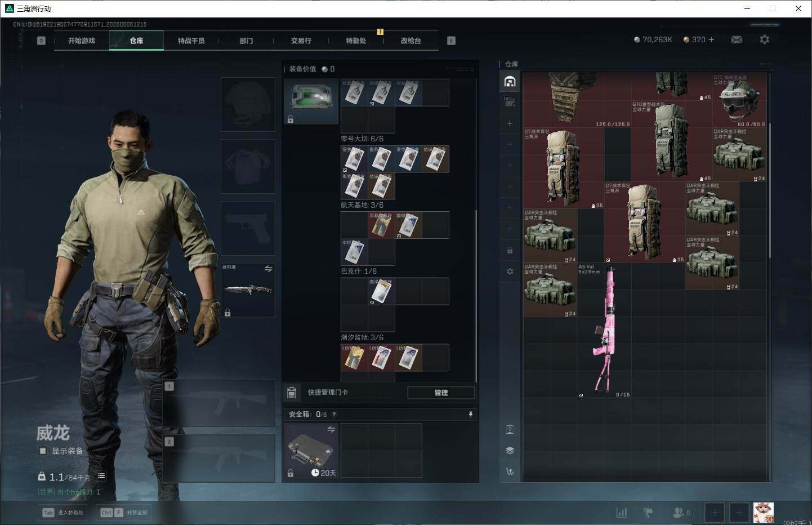Select the first 零号大坝 keycard

[x=354, y=159]
